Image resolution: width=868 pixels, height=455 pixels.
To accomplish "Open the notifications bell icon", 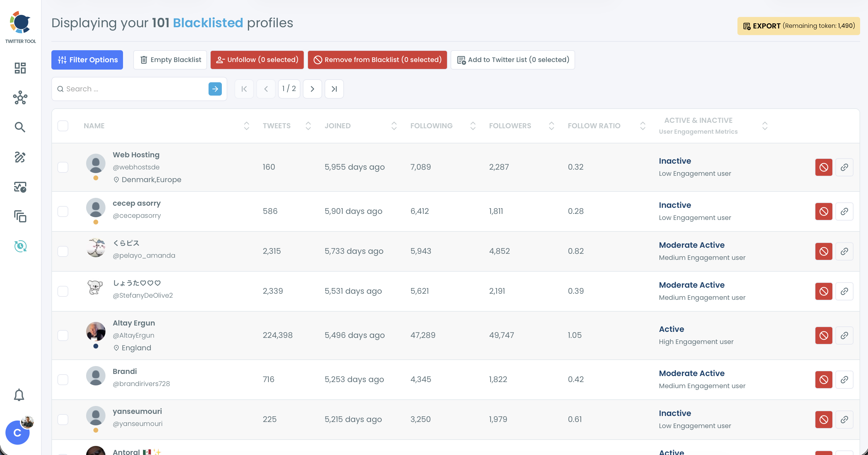I will tap(19, 394).
